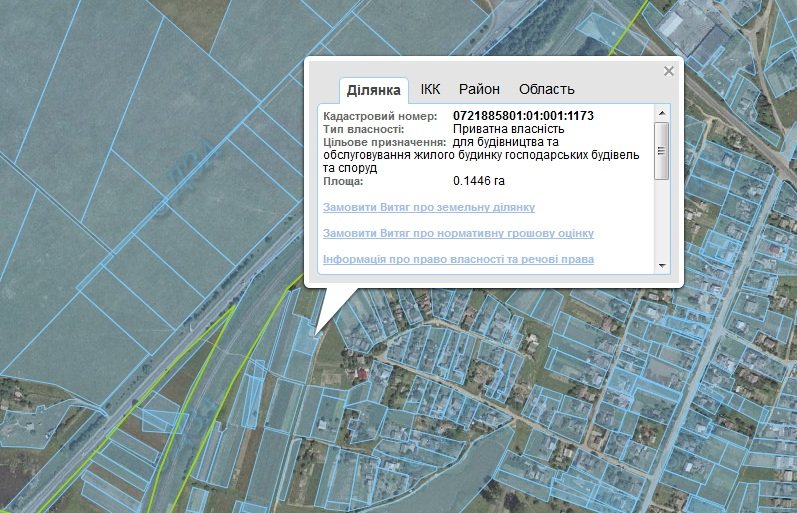Viewport: 797px width, 513px height.
Task: Switch to the Ділянка tab
Action: (x=373, y=90)
